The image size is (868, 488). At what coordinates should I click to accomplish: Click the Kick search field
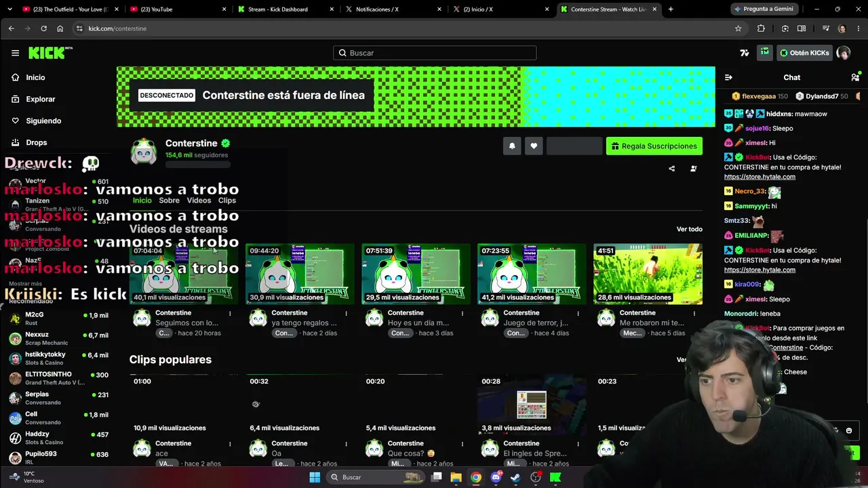(435, 53)
